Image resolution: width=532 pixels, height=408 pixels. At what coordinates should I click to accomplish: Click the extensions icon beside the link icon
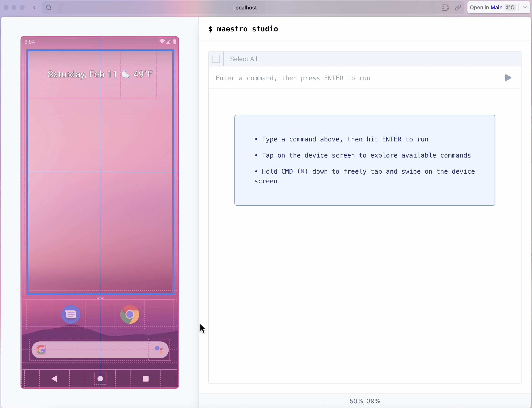[x=445, y=7]
